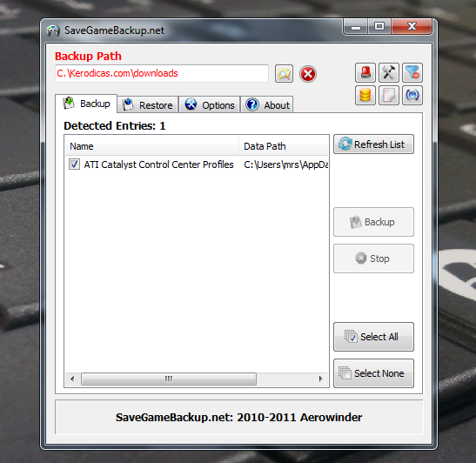Image resolution: width=476 pixels, height=463 pixels.
Task: Click the Data Path column header
Action: coord(283,146)
